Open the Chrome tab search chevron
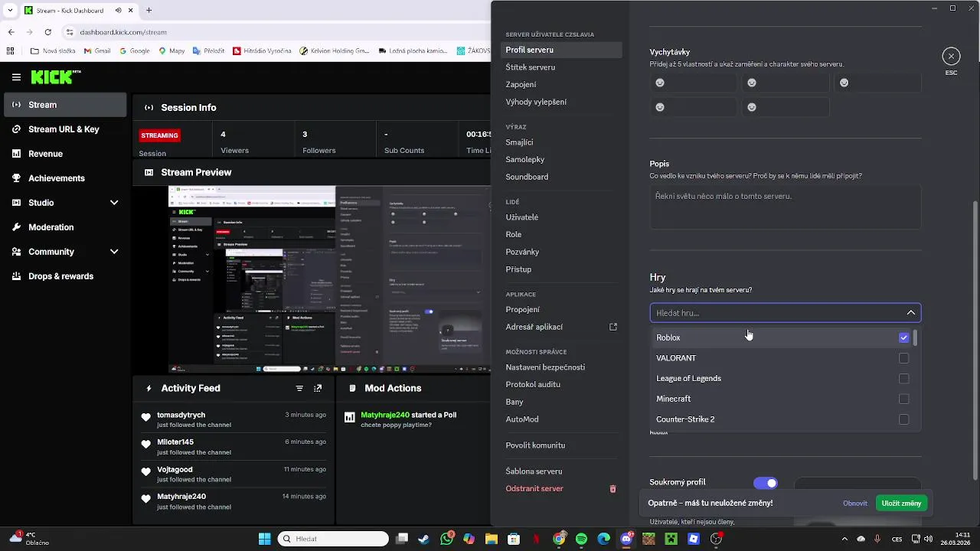The height and width of the screenshot is (551, 980). tap(10, 11)
